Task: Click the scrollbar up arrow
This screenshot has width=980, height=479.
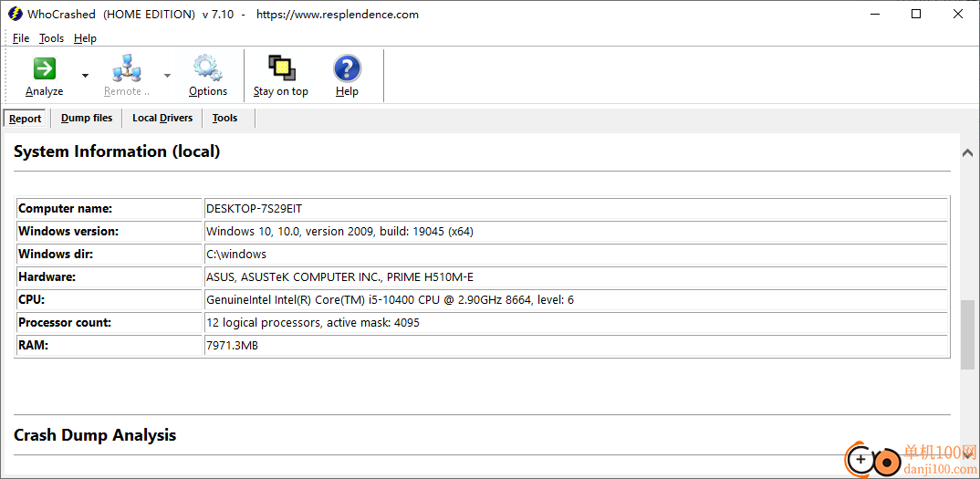Action: pos(967,152)
